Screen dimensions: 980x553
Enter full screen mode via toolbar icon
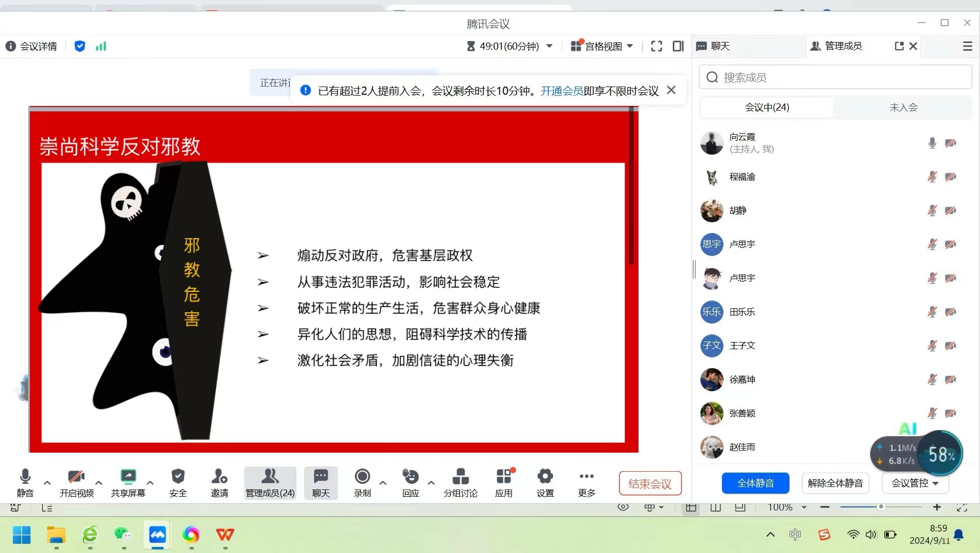coord(656,46)
